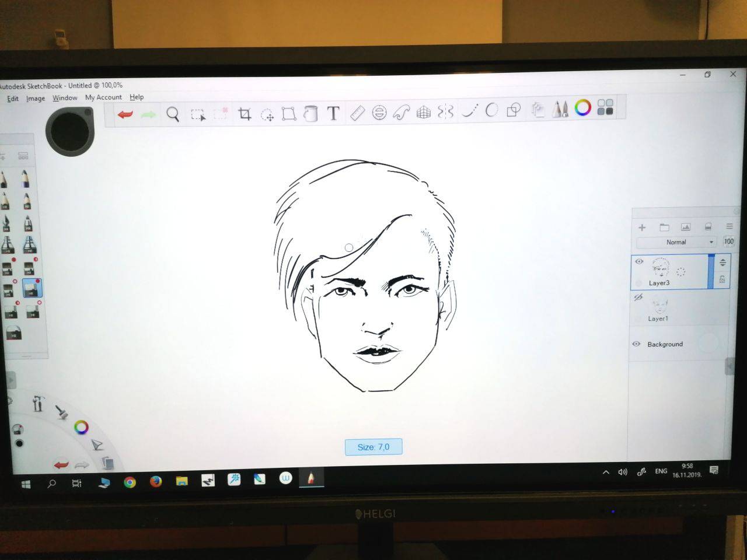The width and height of the screenshot is (747, 560).
Task: Choose the Crop tool
Action: pyautogui.click(x=245, y=114)
